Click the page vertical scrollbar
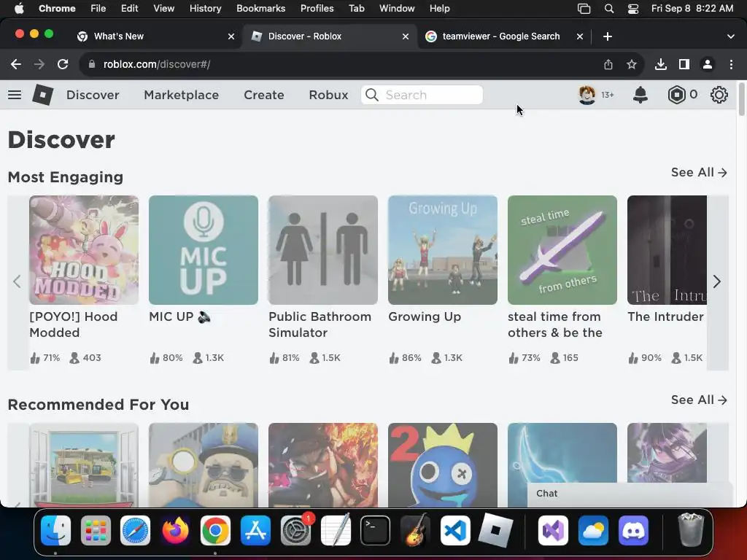 (741, 99)
